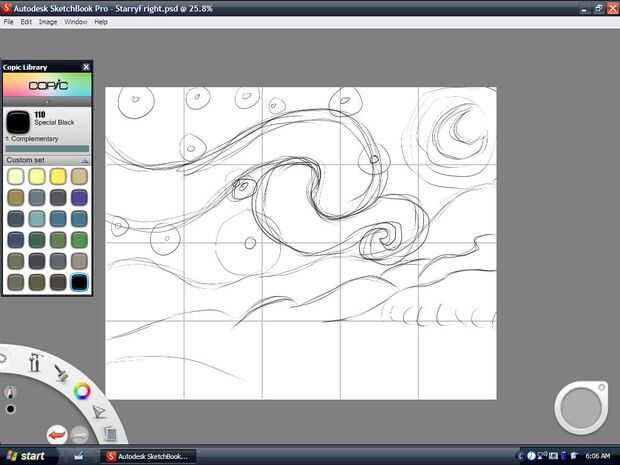Pick the indigo blue swatch left of dark green
Viewport: 620px width, 465px height.
(15, 240)
